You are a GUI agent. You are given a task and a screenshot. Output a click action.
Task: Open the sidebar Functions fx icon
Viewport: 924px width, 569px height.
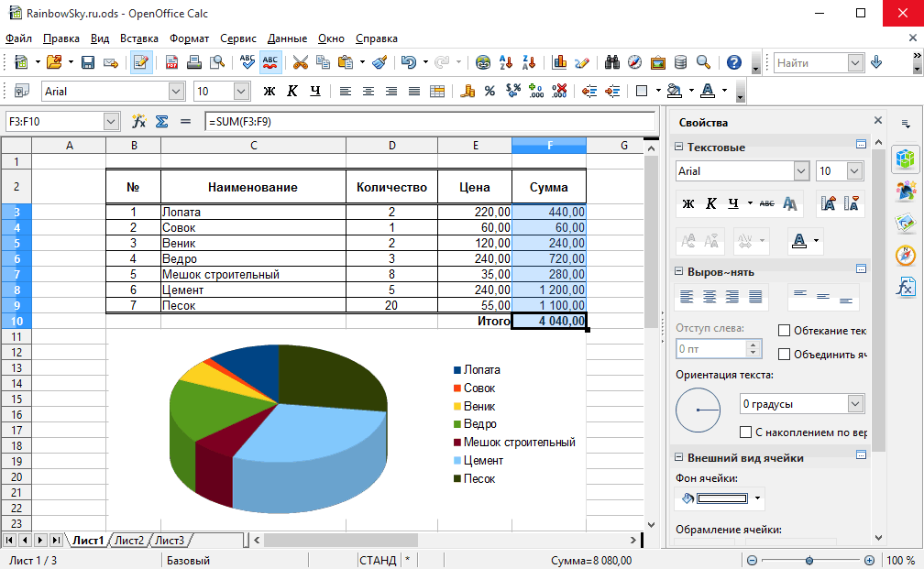coord(905,288)
